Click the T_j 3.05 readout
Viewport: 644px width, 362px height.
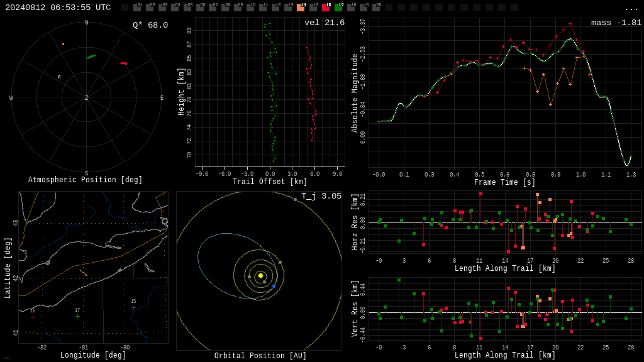click(x=321, y=196)
